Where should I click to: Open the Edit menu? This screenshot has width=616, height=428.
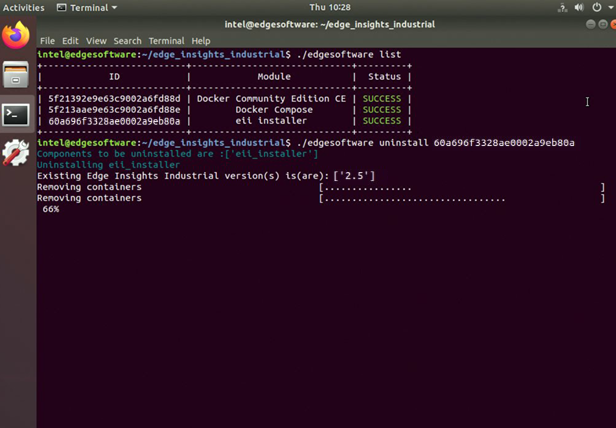70,41
